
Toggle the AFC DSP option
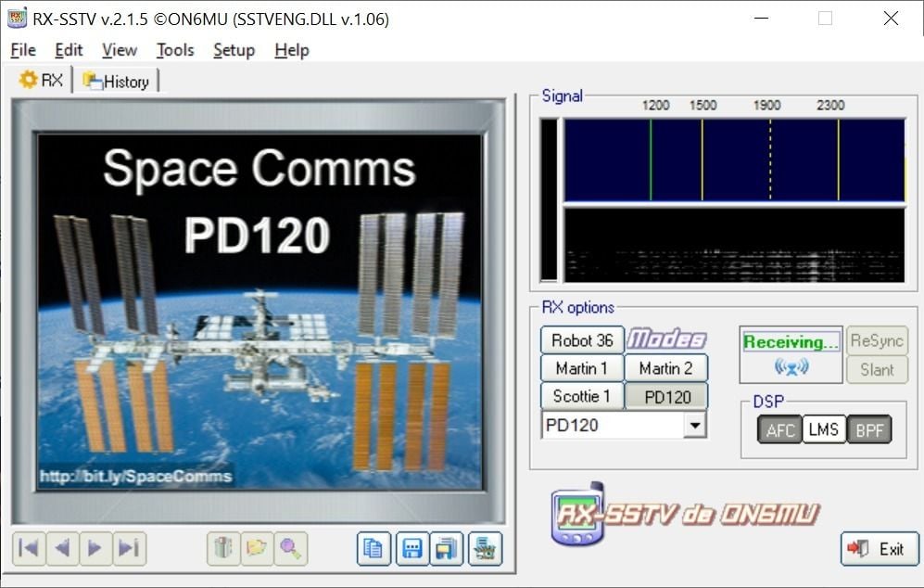[x=779, y=429]
